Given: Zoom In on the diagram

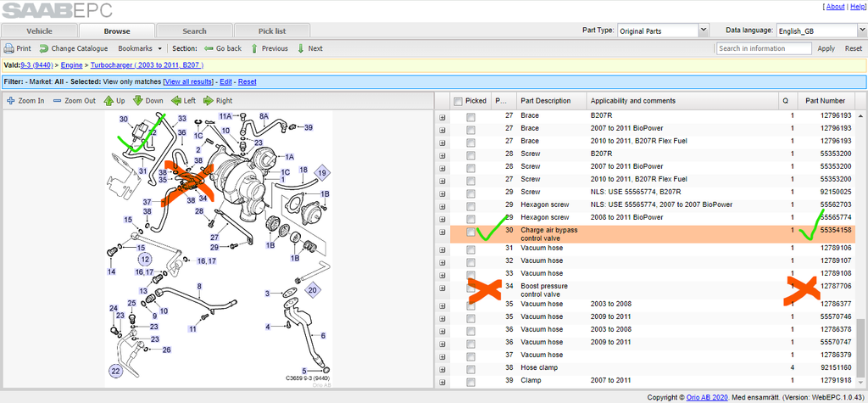Looking at the screenshot, I should (26, 100).
